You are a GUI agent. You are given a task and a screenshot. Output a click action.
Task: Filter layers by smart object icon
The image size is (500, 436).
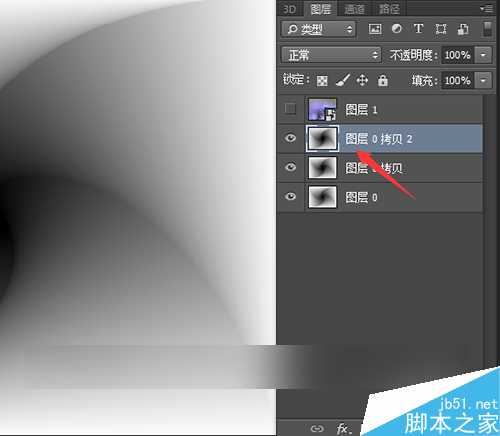pyautogui.click(x=463, y=29)
